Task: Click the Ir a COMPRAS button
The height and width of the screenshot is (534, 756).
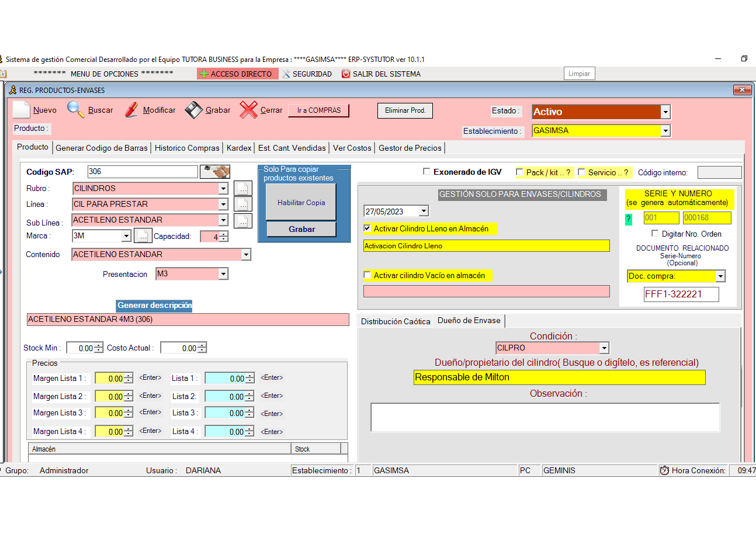Action: coord(318,110)
